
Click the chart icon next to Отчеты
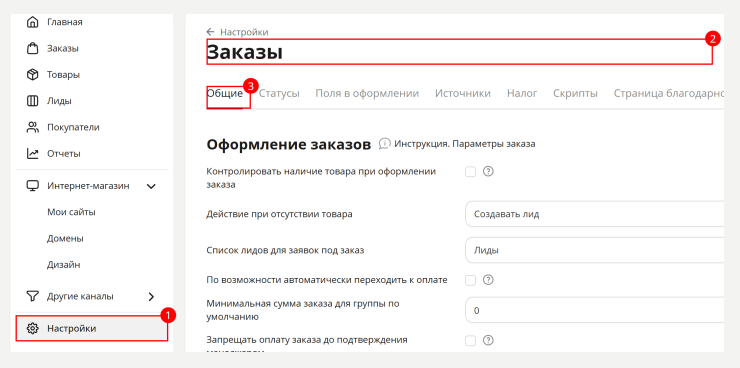(x=32, y=153)
